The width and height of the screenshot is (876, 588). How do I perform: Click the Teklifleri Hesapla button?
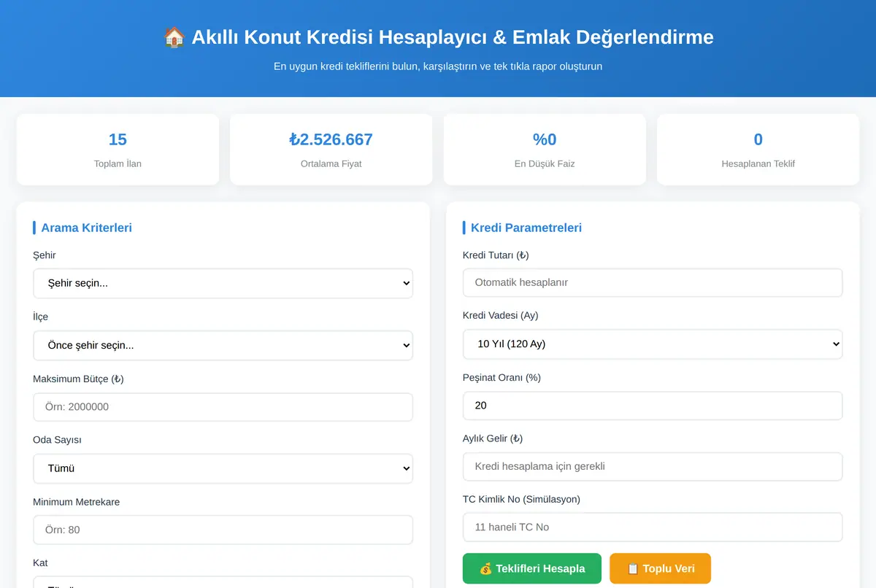tap(532, 568)
